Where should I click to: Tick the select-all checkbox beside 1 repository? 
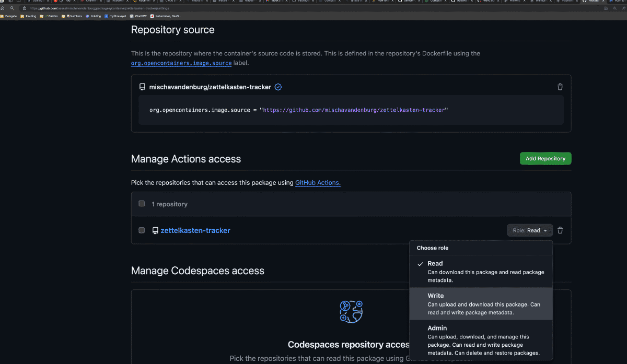pyautogui.click(x=142, y=204)
